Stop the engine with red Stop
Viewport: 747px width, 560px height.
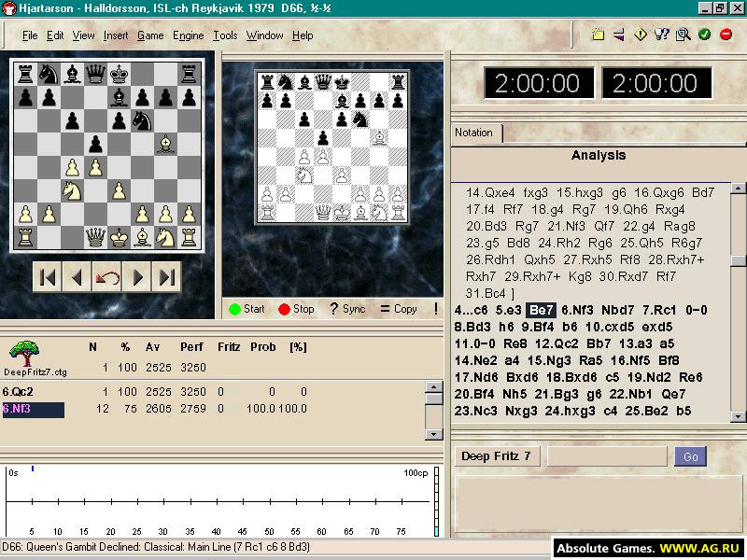pyautogui.click(x=296, y=309)
